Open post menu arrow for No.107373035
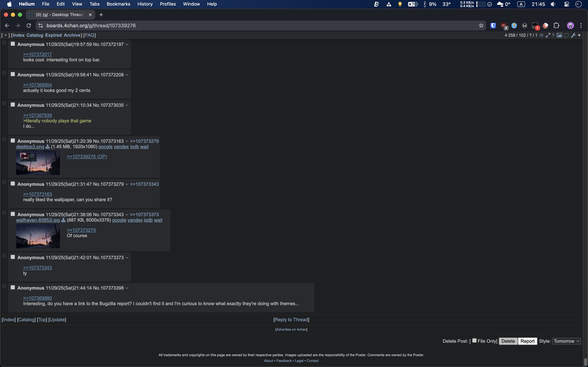Screen dimensions: 588x367 tap(127, 105)
